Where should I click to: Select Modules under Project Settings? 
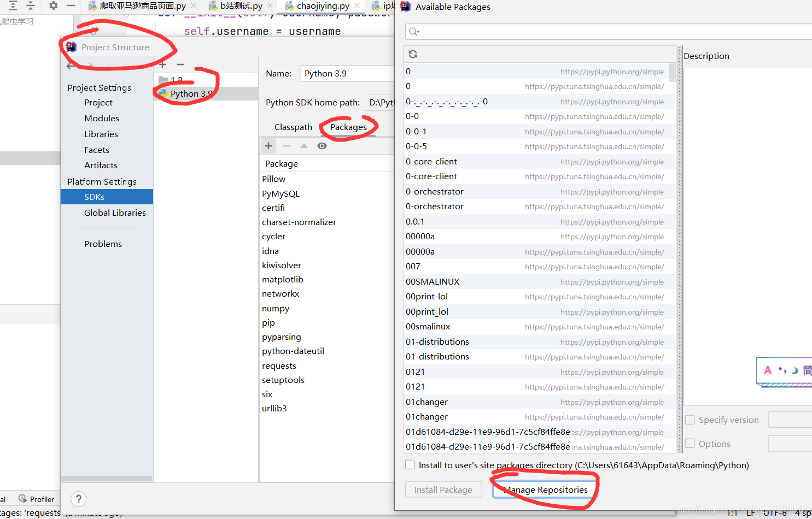pyautogui.click(x=102, y=118)
